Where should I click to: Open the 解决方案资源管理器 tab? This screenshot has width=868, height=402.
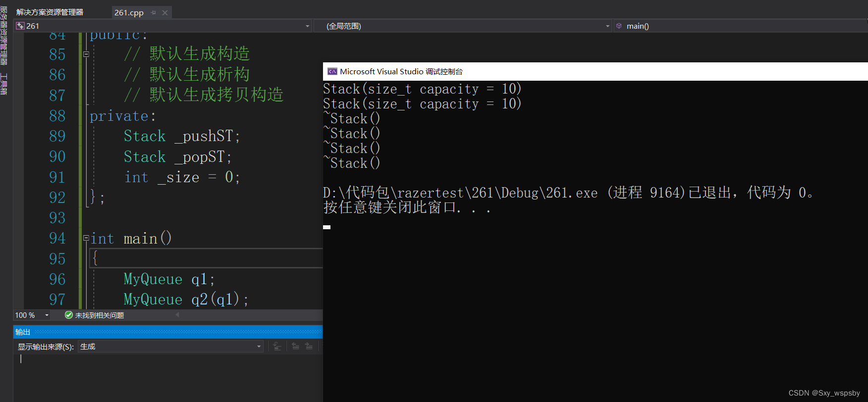(50, 12)
